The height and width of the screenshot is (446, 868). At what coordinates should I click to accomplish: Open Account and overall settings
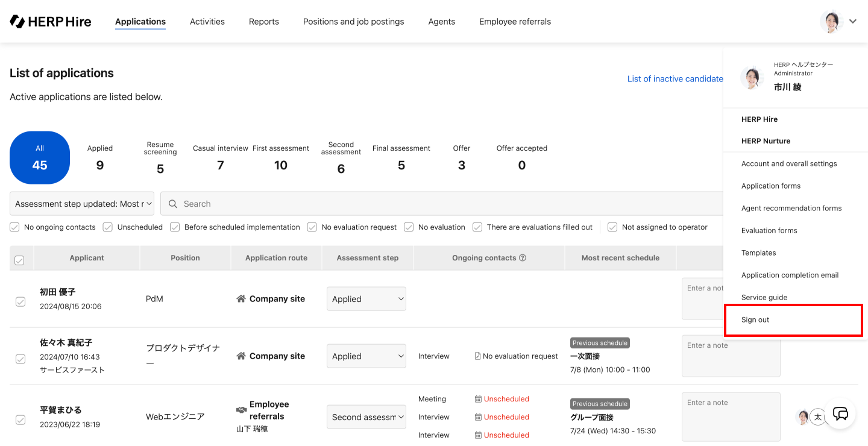tap(789, 164)
